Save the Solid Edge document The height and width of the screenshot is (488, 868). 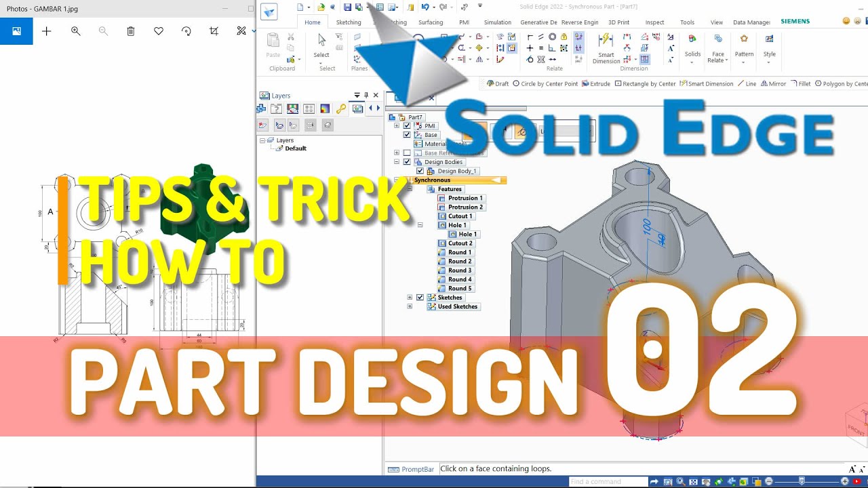click(347, 7)
